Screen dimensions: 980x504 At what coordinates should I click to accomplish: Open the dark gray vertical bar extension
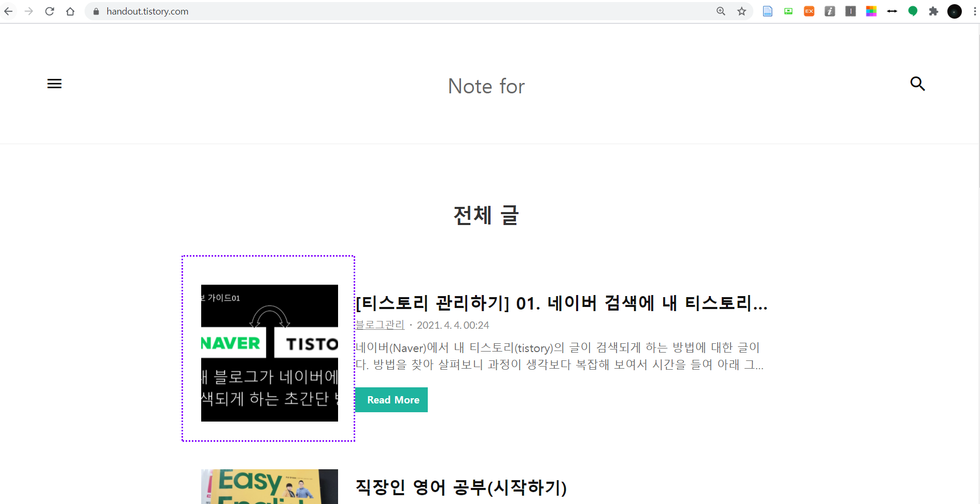click(x=850, y=11)
